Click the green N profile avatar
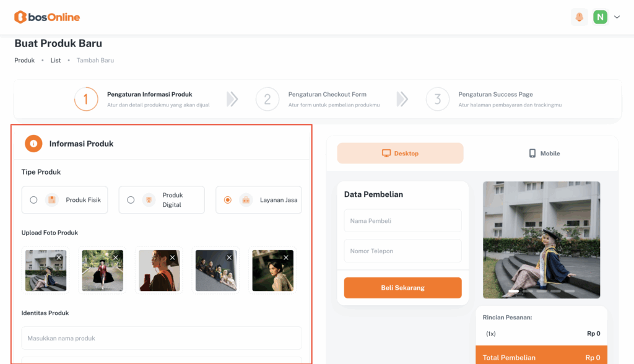This screenshot has width=634, height=364. (x=600, y=17)
